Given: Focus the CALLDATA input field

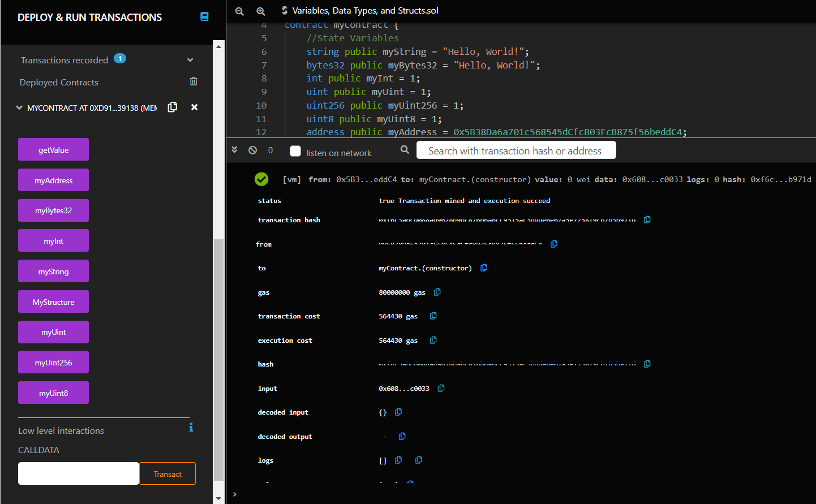Looking at the screenshot, I should [79, 473].
